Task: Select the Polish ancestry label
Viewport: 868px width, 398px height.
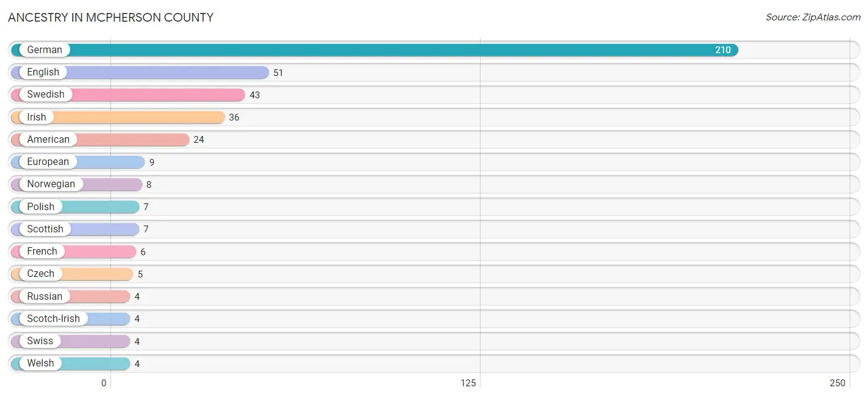Action: pos(41,207)
